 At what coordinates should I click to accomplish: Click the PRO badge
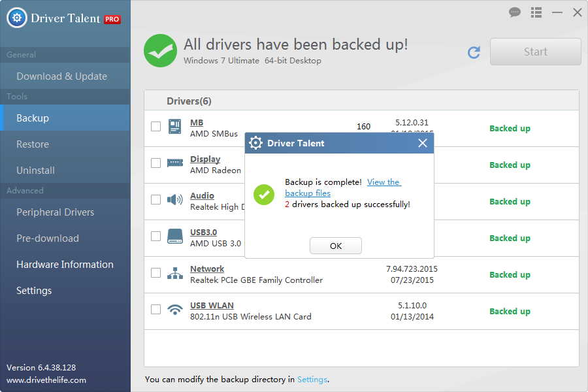click(112, 19)
